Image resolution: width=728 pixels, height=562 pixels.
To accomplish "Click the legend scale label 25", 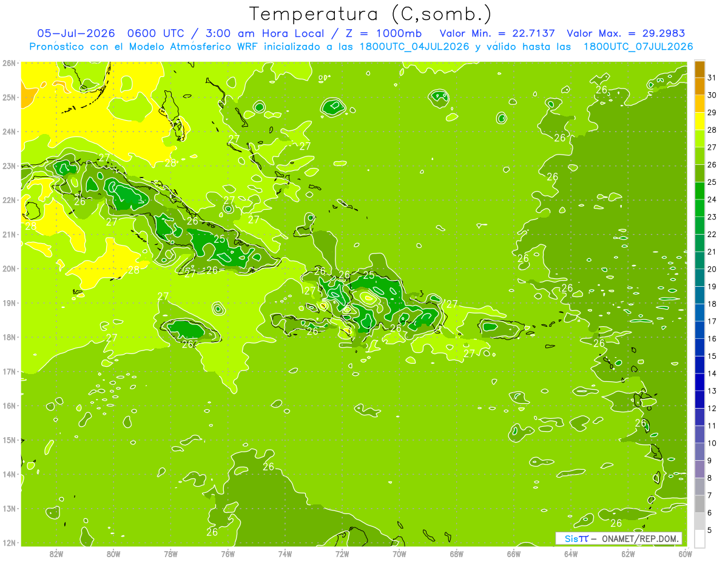I will pyautogui.click(x=712, y=182).
